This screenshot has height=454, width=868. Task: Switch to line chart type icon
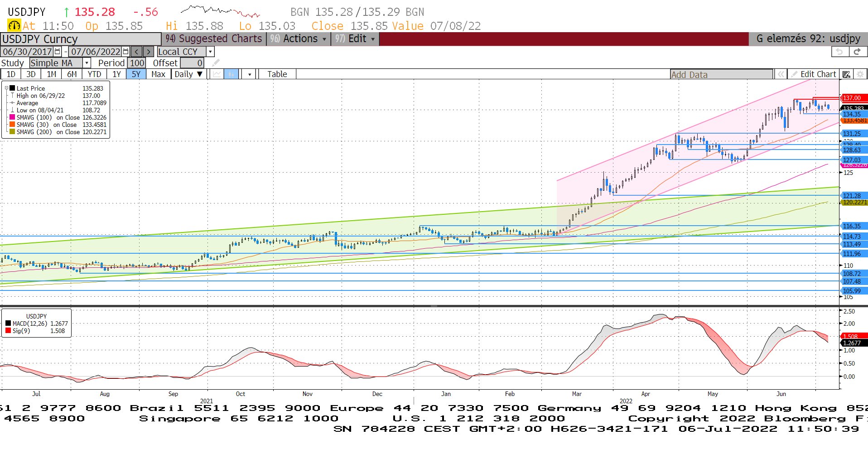pyautogui.click(x=217, y=74)
